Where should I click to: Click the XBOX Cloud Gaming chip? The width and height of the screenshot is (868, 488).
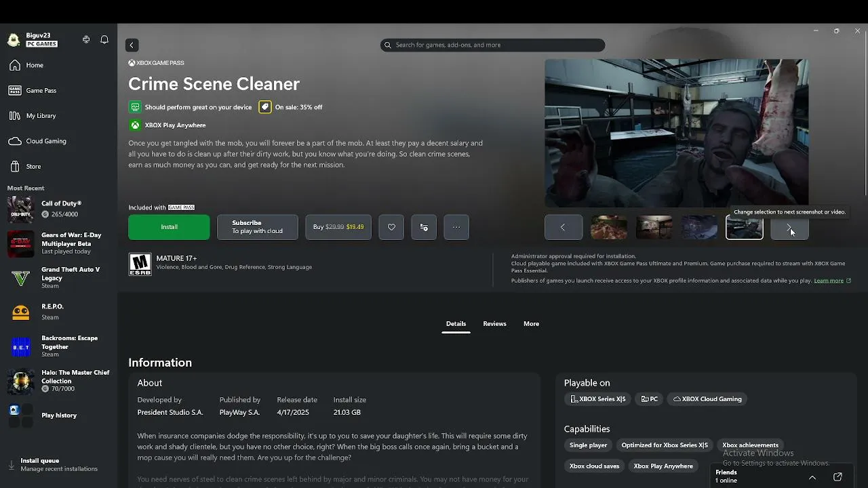click(707, 399)
